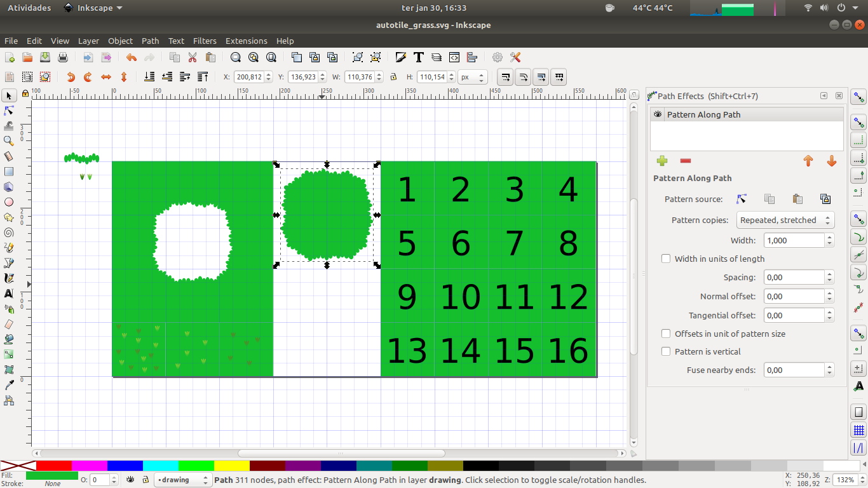
Task: Open the Path menu
Action: click(151, 41)
